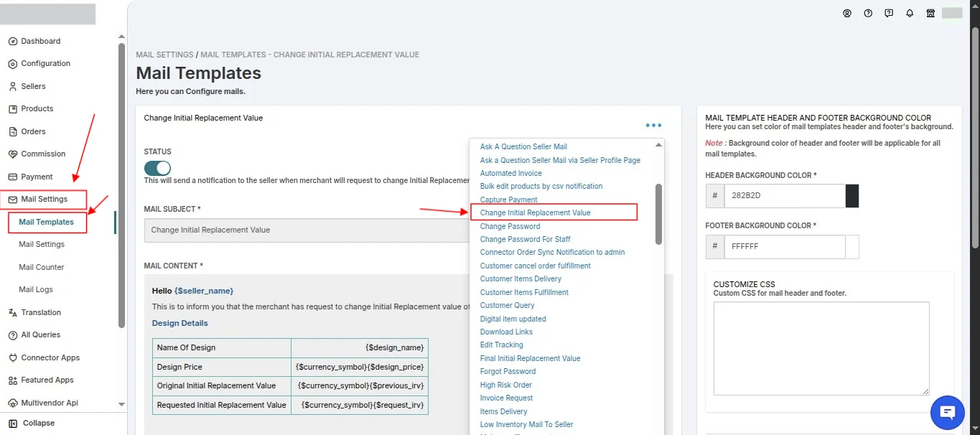Click the help question mark icon

(868, 13)
